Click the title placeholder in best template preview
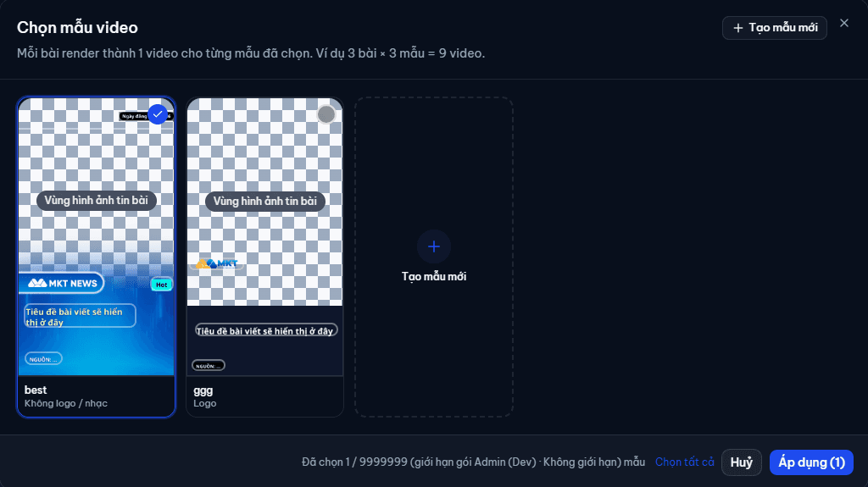 [80, 316]
